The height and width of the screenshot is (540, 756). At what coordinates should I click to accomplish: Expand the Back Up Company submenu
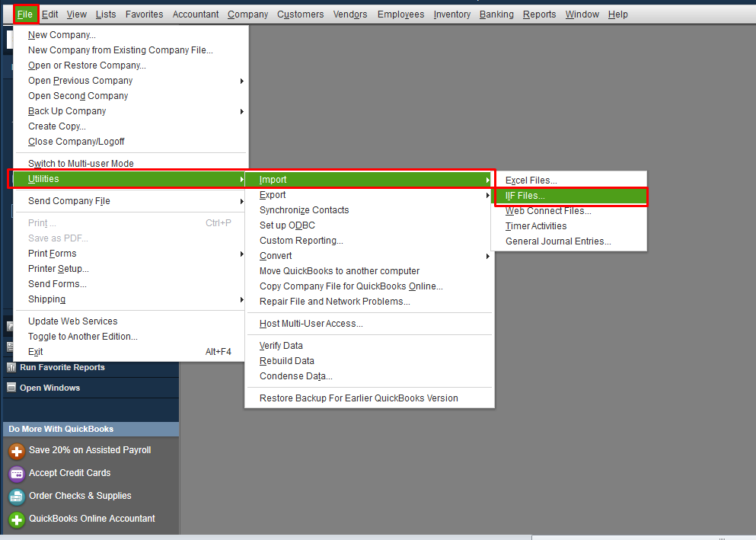tap(131, 111)
